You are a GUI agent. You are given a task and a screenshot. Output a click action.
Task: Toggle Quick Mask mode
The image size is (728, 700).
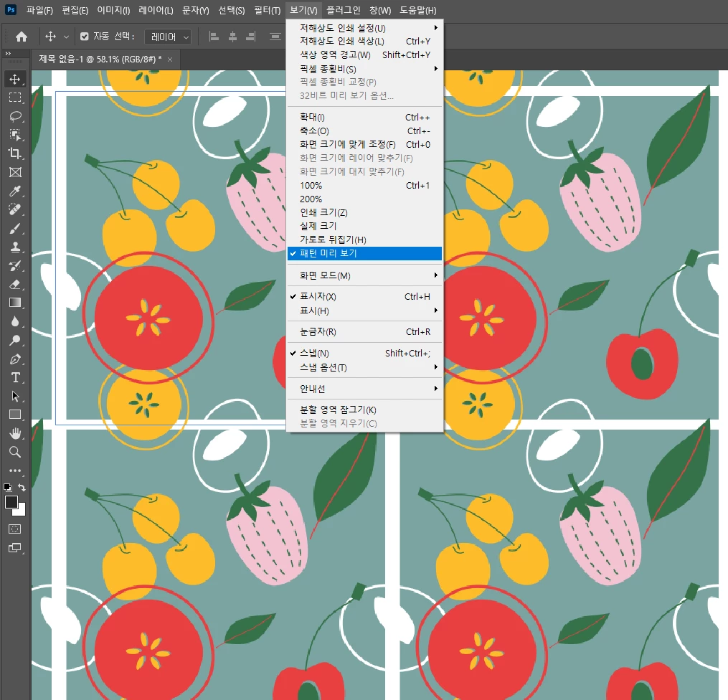coord(15,529)
